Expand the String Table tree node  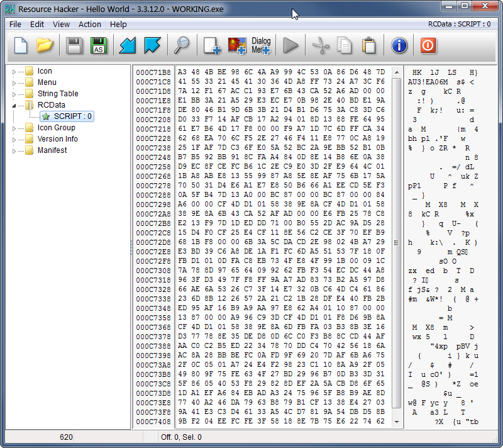14,94
